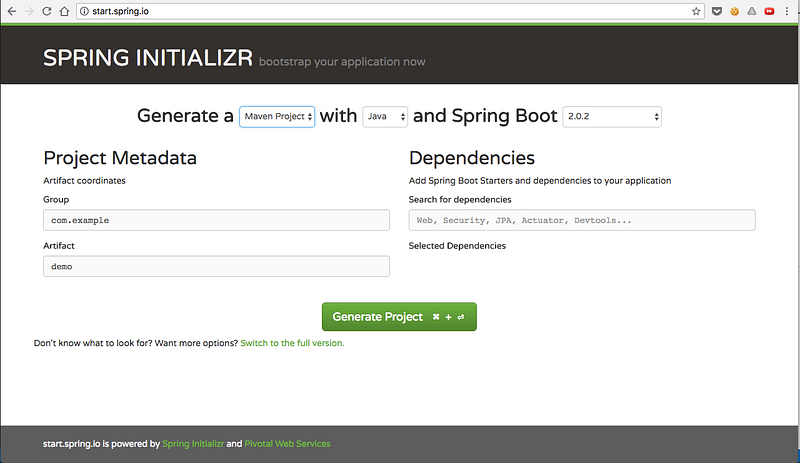Click the Group field label
800x463 pixels.
point(56,200)
